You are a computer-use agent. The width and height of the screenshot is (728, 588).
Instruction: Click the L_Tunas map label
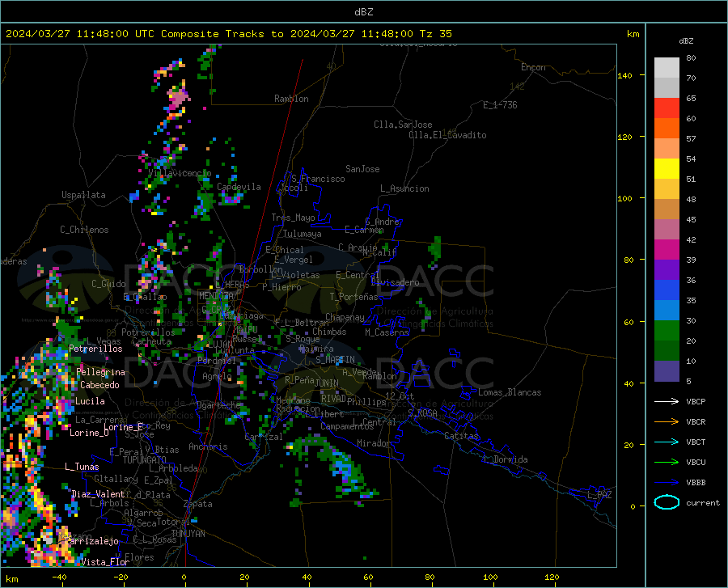[82, 467]
